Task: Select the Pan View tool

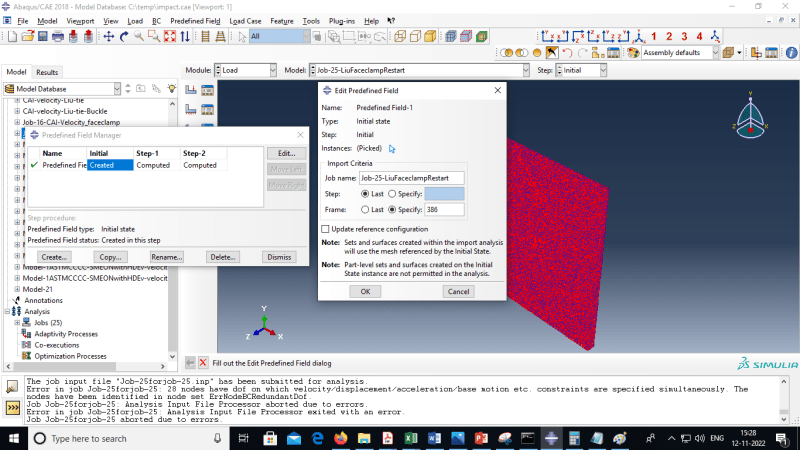Action: coord(109,36)
